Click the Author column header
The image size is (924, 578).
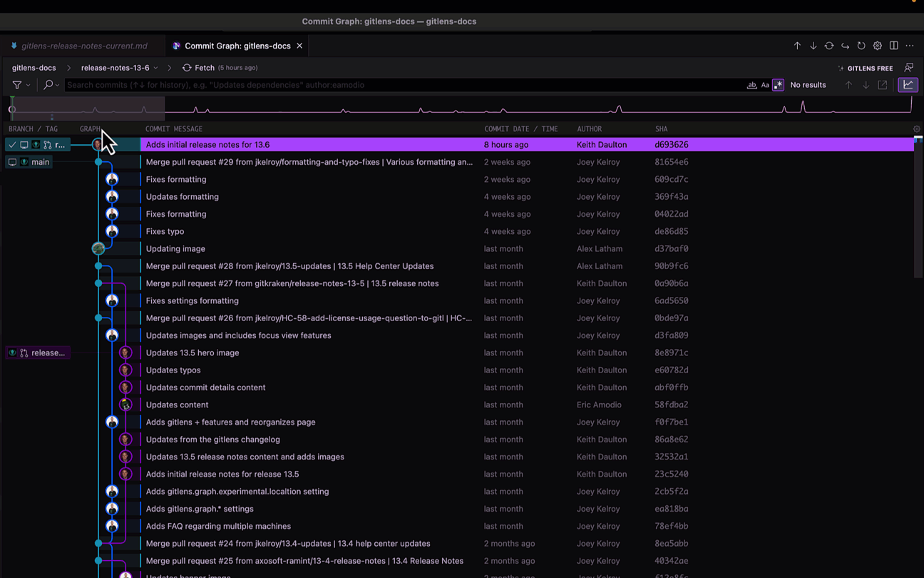[590, 129]
